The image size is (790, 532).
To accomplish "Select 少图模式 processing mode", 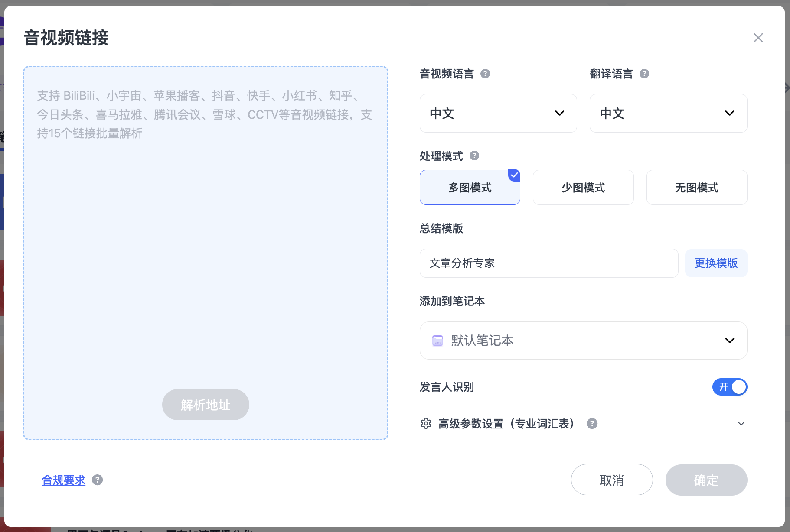I will click(x=583, y=188).
